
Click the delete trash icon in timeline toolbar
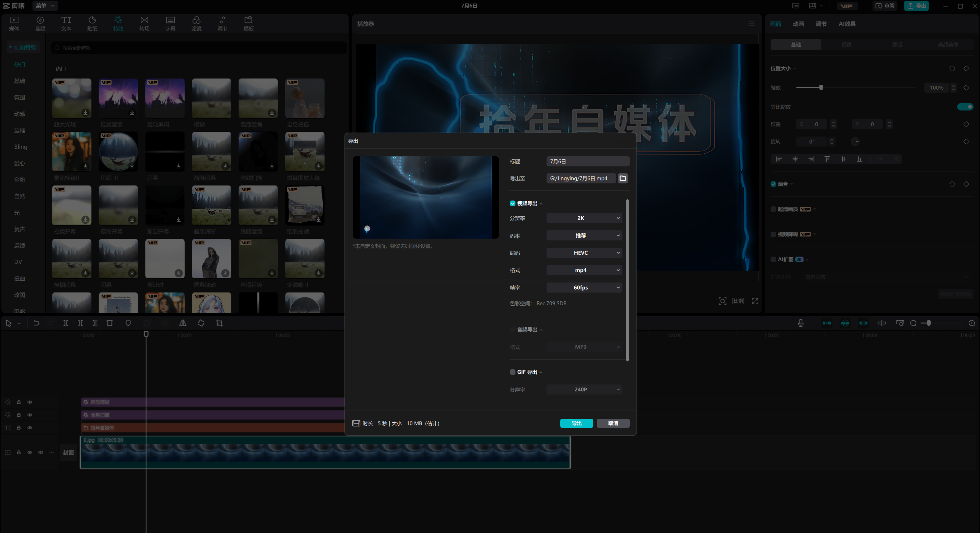[109, 323]
